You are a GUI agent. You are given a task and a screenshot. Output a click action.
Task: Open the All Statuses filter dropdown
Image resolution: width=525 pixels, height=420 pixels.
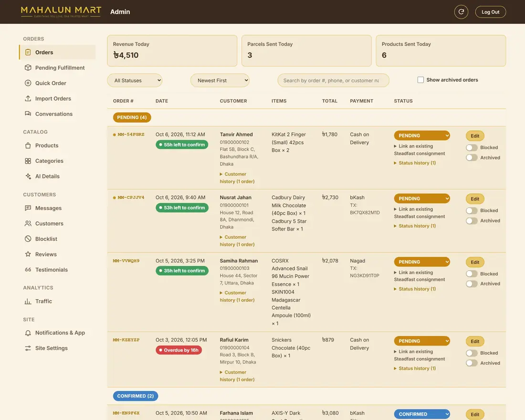click(135, 80)
